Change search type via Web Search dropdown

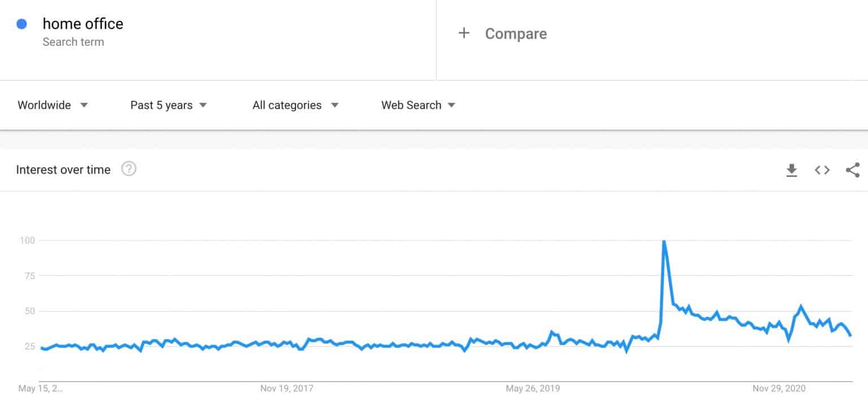pyautogui.click(x=411, y=105)
